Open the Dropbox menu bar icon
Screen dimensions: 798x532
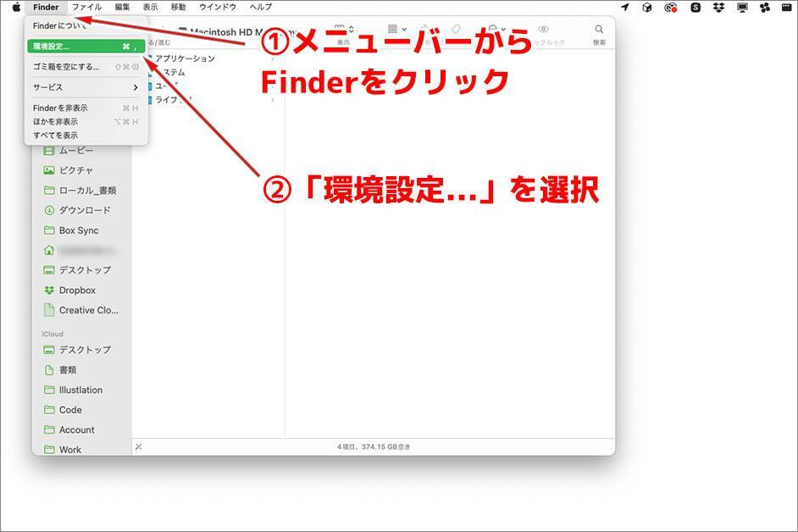718,7
